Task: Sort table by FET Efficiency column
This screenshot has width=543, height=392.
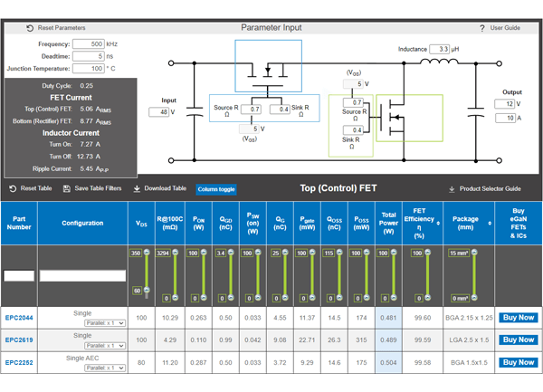Action: pos(418,223)
